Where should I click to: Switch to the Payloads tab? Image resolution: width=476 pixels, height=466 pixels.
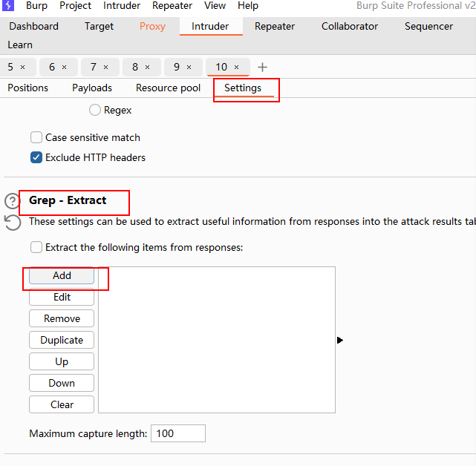coord(92,88)
